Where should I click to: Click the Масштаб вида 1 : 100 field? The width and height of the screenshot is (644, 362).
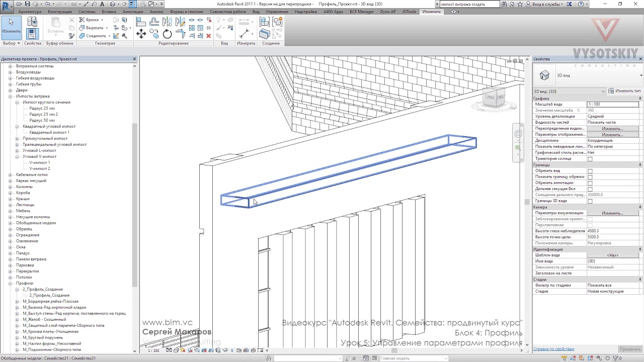point(612,105)
